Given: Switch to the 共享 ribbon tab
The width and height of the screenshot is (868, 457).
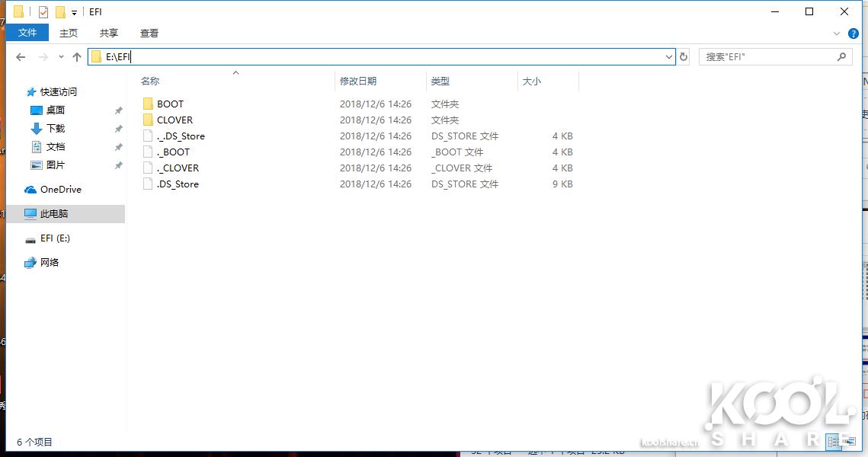Looking at the screenshot, I should coord(107,33).
